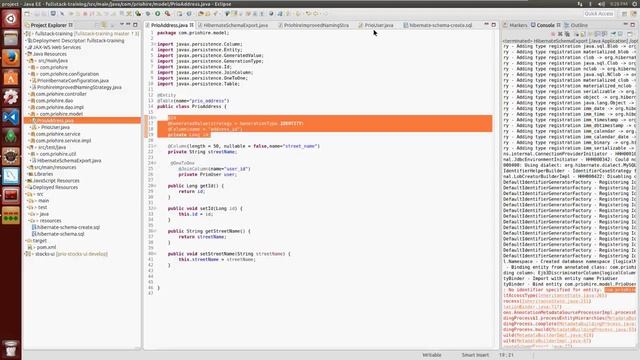Open hibernate-schema.sql file in the tree

(x=60, y=234)
